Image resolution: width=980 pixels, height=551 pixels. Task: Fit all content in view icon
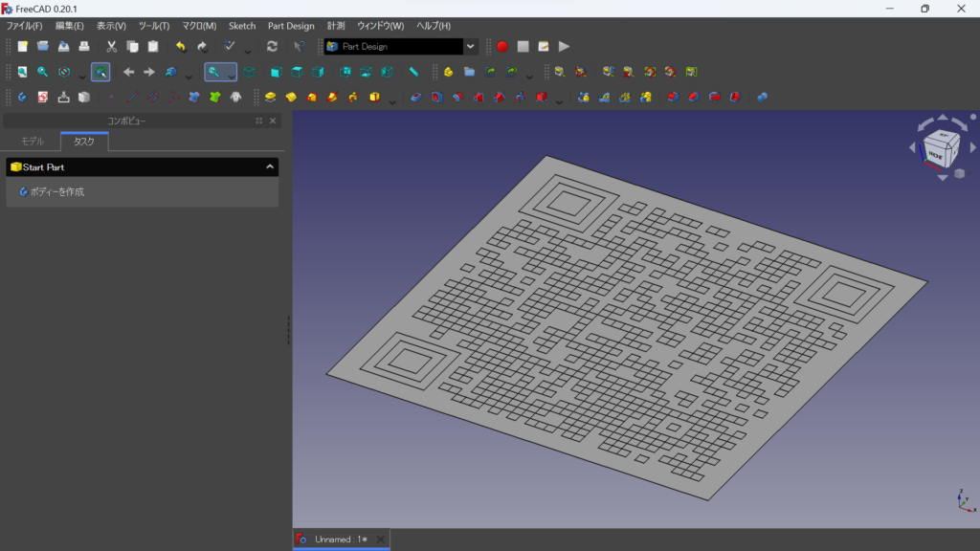(23, 72)
